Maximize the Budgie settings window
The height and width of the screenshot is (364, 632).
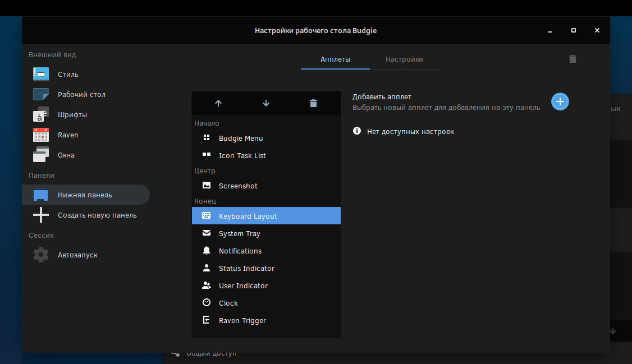click(574, 30)
